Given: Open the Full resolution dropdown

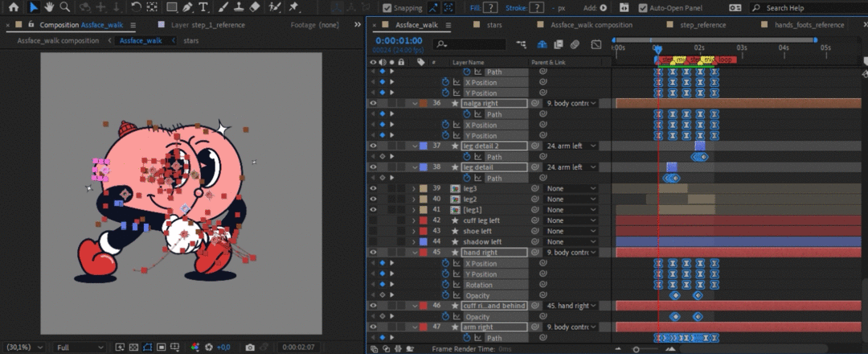Looking at the screenshot, I should click(80, 348).
